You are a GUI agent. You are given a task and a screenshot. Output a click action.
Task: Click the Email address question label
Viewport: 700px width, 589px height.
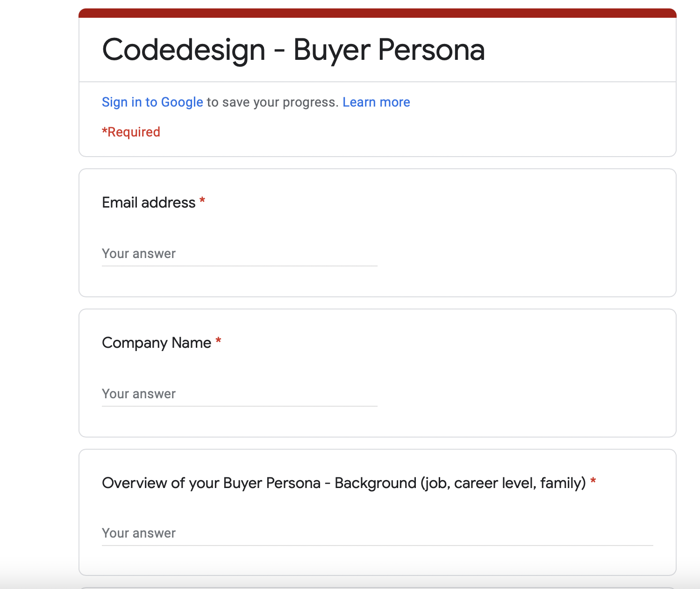click(149, 203)
